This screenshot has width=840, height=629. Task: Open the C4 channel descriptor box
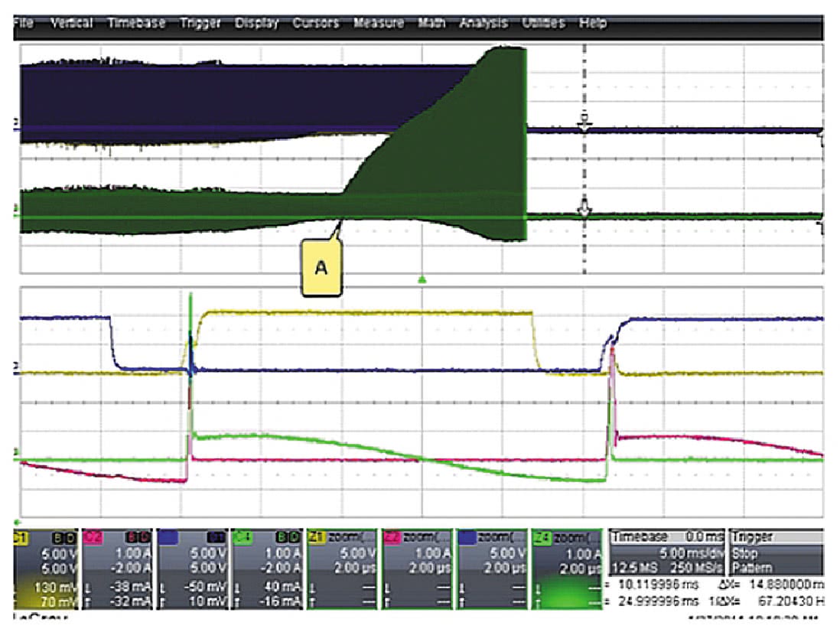269,567
